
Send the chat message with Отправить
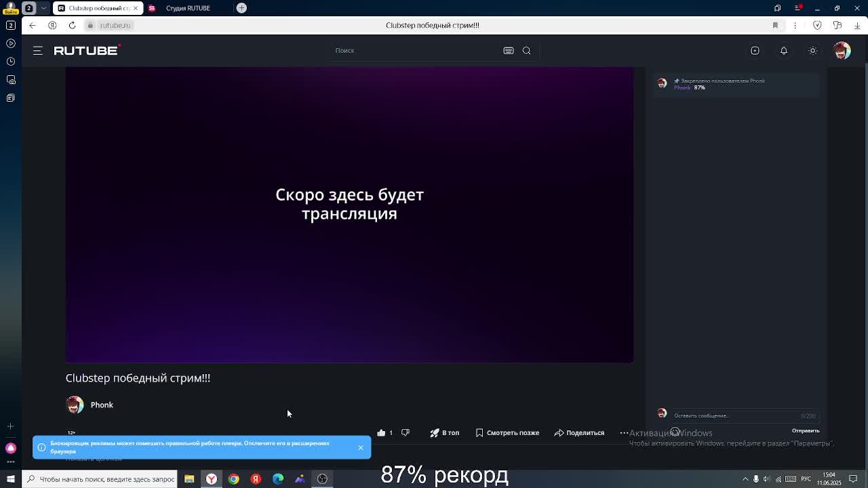[806, 430]
